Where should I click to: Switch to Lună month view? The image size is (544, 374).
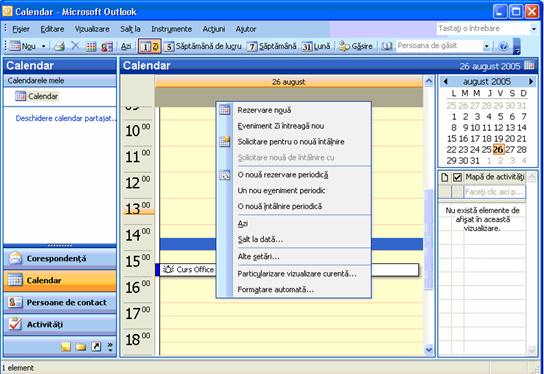[x=316, y=46]
